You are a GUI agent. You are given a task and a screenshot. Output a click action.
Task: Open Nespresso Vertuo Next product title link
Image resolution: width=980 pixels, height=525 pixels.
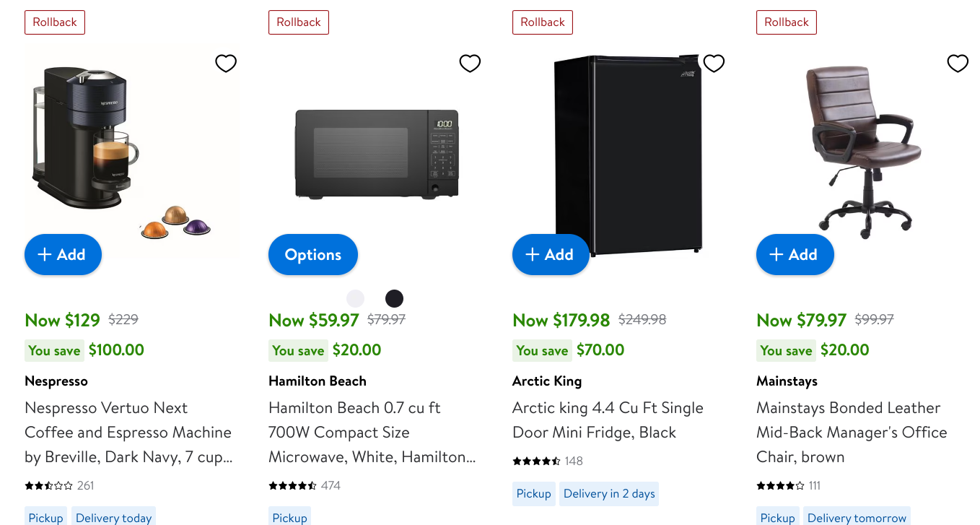point(128,432)
